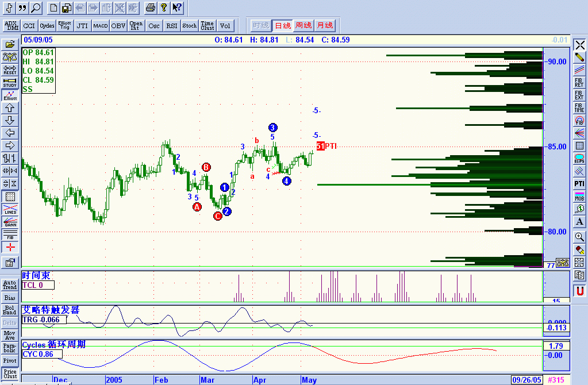
Task: Click the FIB TIME tool on right toolbar
Action: (x=580, y=108)
